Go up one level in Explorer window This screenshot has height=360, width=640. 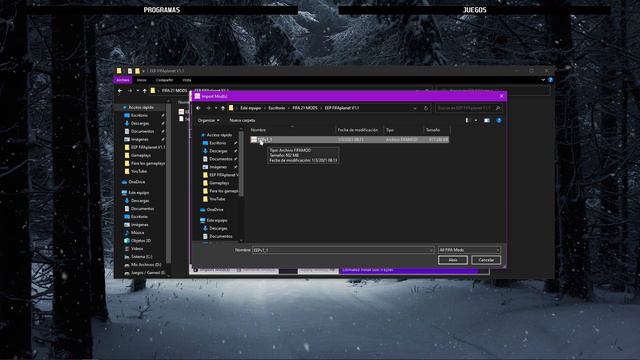click(x=144, y=91)
